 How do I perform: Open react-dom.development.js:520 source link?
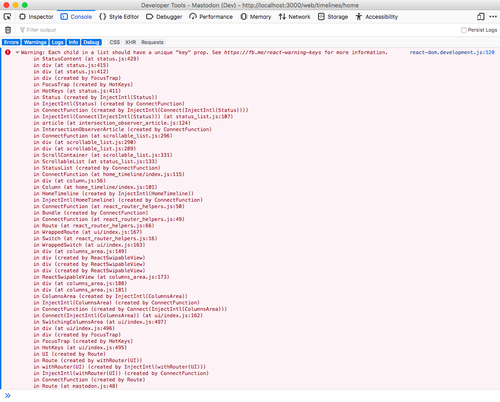tap(452, 52)
